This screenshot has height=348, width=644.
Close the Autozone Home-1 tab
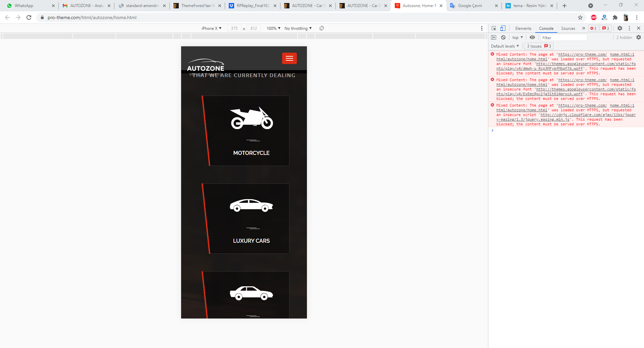[x=441, y=6]
